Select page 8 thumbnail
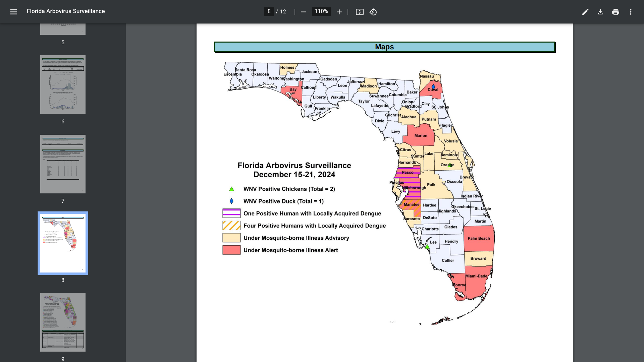Viewport: 644px width, 362px height. tap(63, 243)
